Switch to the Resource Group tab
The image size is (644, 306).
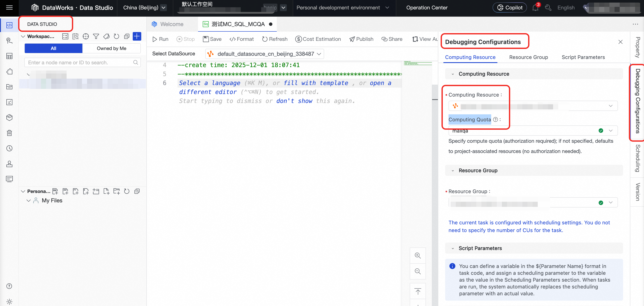point(528,57)
